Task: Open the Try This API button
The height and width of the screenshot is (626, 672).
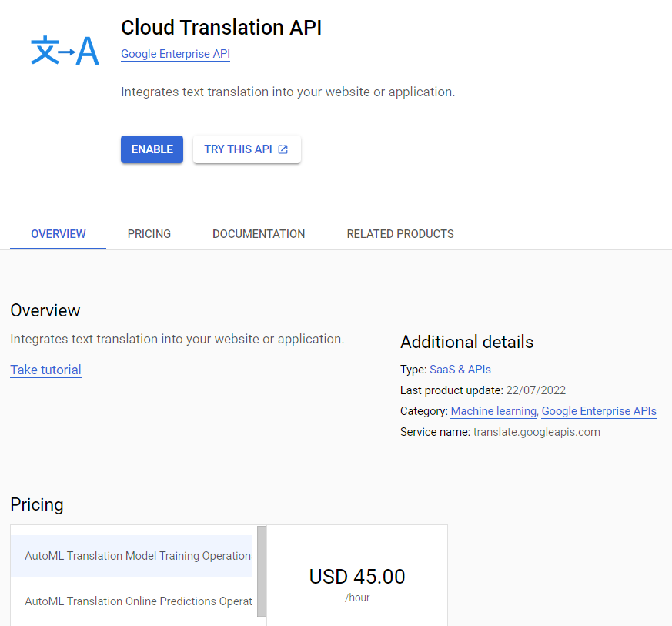Action: (247, 149)
